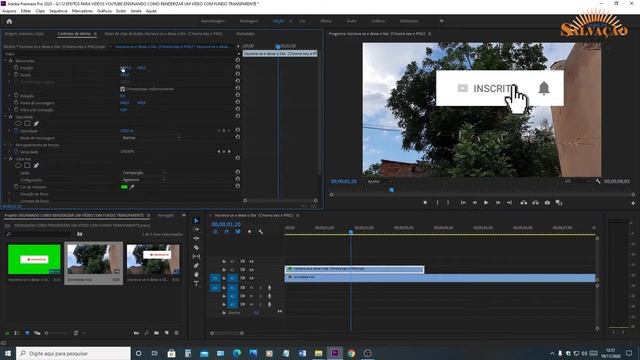Step forward one frame in Program monitor
Screen dimensions: 640x360
tap(498, 202)
